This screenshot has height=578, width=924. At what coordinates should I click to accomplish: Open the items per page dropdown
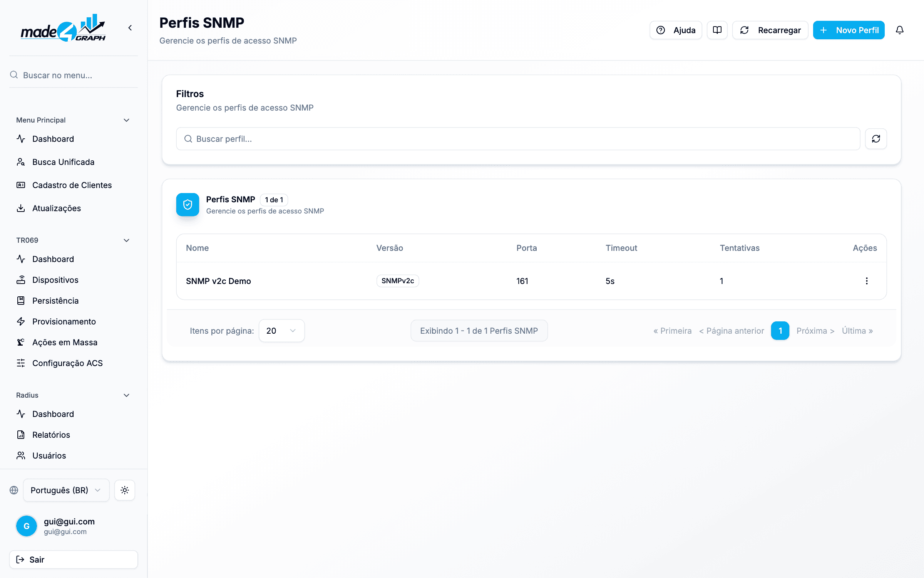pyautogui.click(x=281, y=331)
